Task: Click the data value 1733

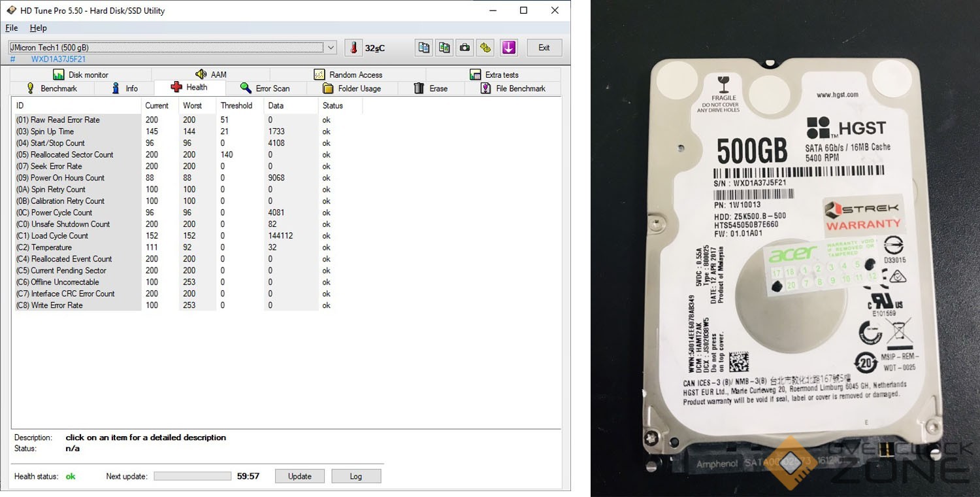Action: coord(276,131)
